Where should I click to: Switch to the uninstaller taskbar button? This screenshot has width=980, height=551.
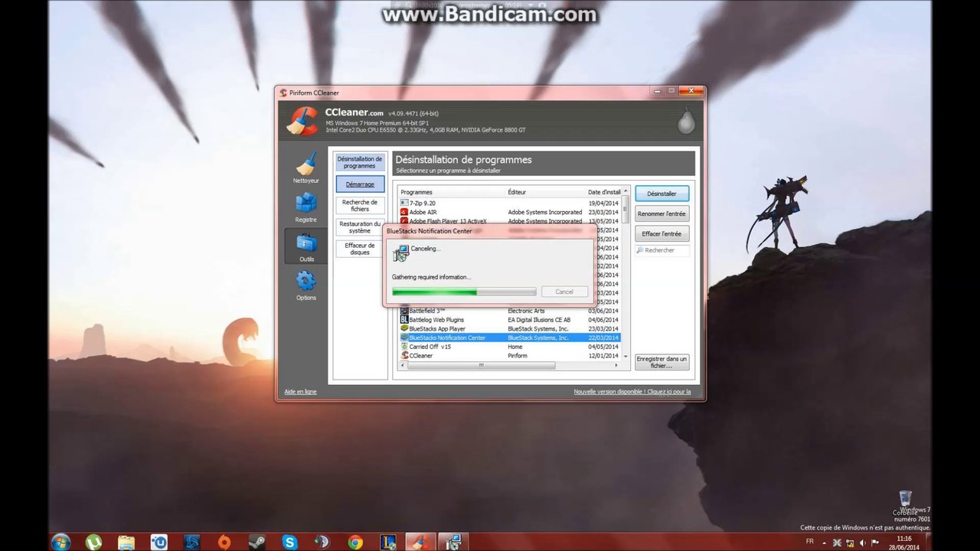[x=453, y=542]
